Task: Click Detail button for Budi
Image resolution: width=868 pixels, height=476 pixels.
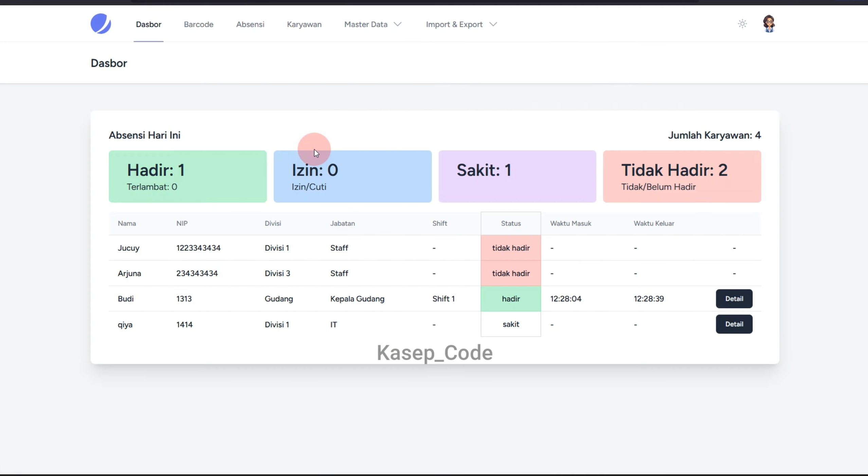Action: 734,299
